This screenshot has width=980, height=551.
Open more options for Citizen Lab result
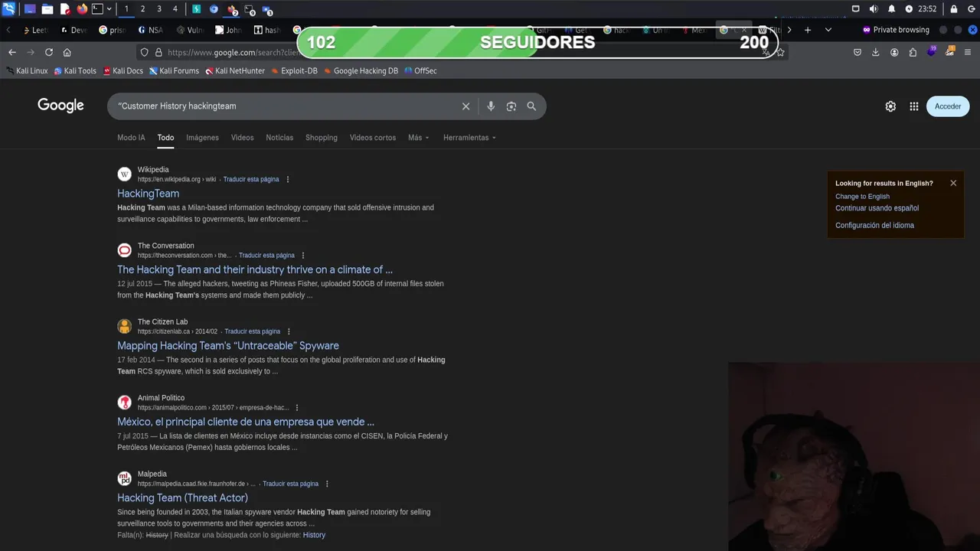[289, 331]
